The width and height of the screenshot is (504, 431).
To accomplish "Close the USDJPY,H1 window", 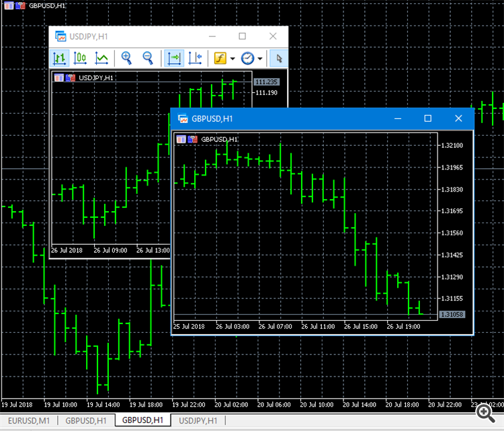I will pos(273,36).
